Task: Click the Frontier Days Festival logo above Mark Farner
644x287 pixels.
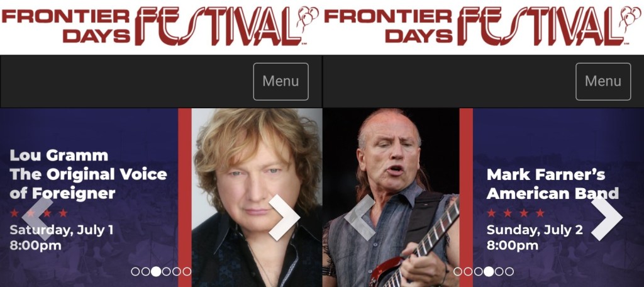Action: (x=482, y=26)
